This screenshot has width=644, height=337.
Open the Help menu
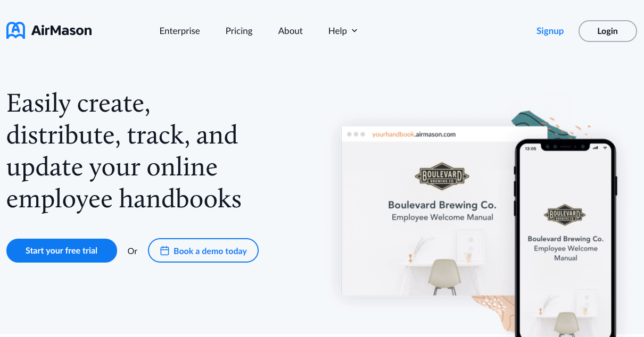pos(343,31)
